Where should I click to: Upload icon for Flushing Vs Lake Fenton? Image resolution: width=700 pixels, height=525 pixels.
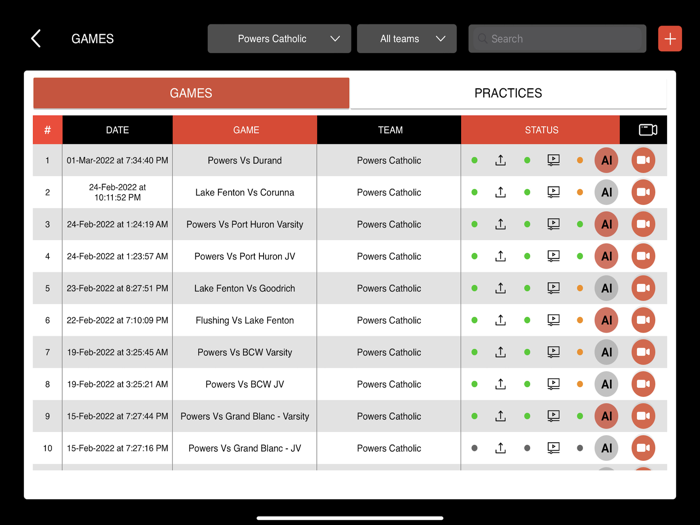(x=500, y=320)
